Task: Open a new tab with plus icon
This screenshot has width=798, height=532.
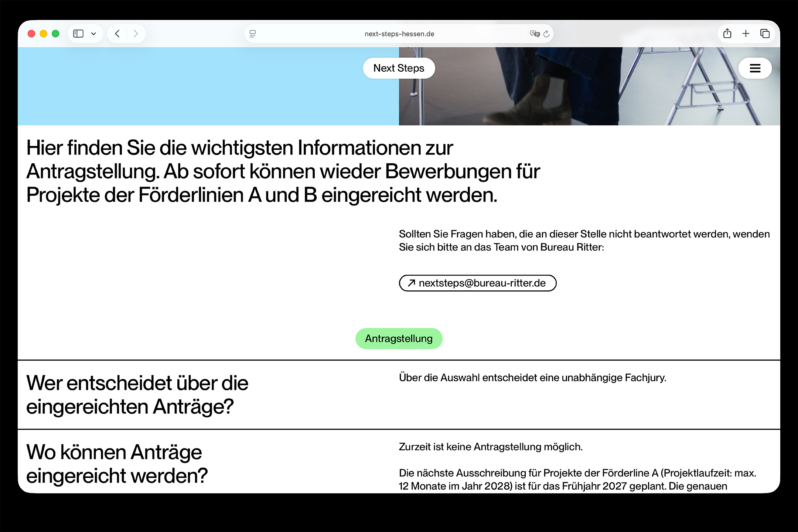Action: [x=746, y=34]
